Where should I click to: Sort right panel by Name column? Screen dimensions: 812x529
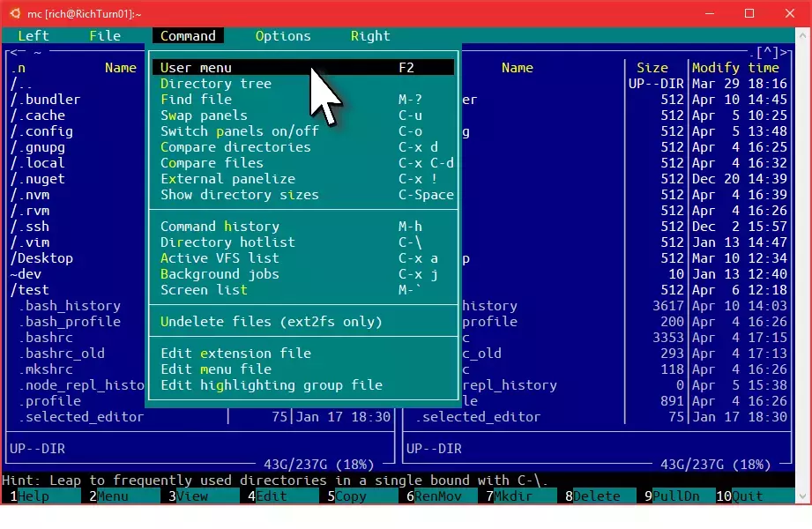coord(518,68)
